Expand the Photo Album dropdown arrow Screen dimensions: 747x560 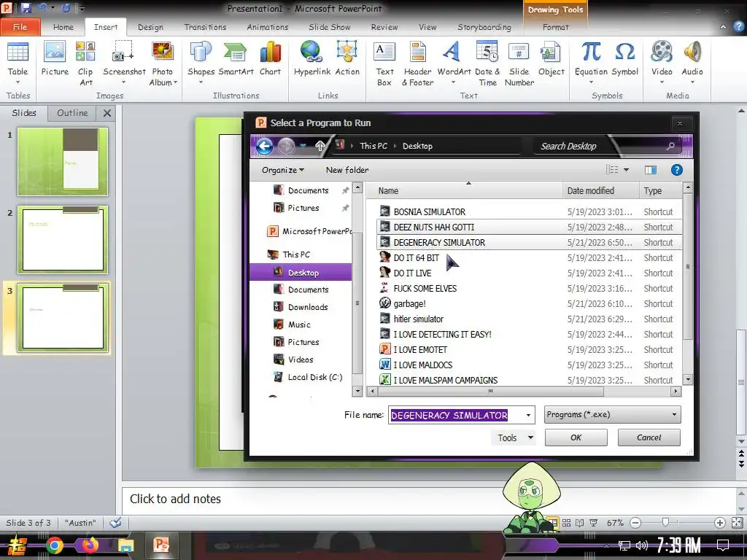tap(175, 83)
